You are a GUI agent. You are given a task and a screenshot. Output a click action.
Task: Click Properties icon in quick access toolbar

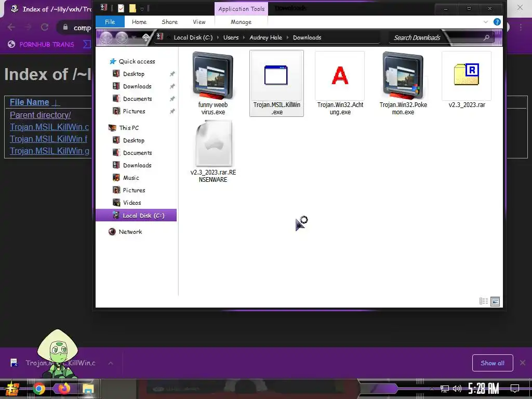tap(121, 8)
